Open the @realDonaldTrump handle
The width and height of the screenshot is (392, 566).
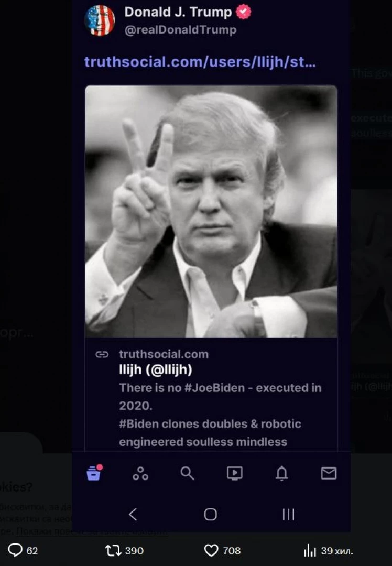(x=180, y=29)
